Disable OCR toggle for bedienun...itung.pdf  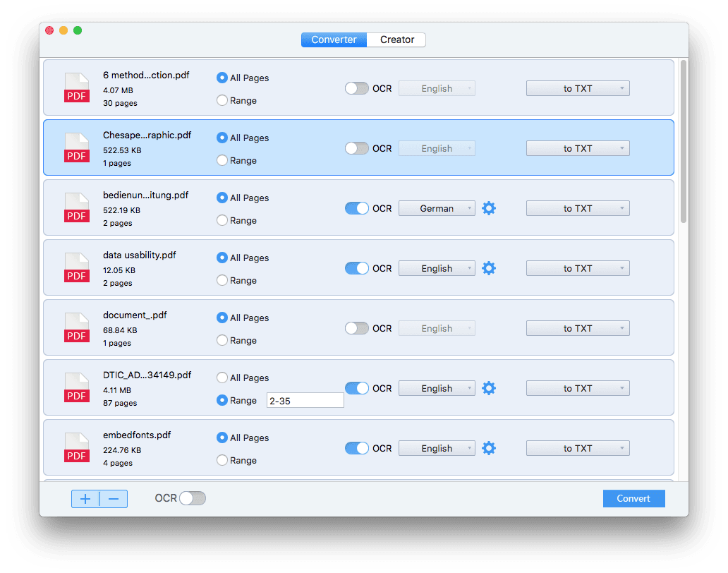click(x=356, y=208)
